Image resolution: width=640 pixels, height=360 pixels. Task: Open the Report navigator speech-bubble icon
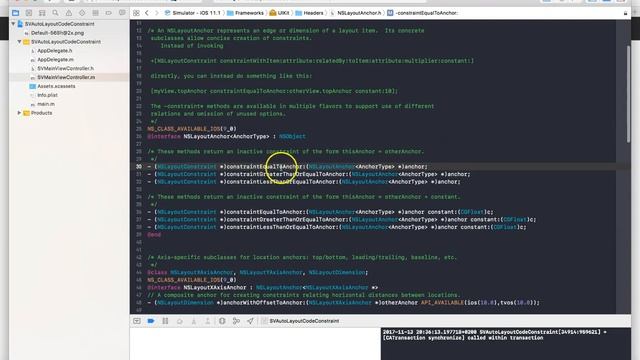point(122,13)
